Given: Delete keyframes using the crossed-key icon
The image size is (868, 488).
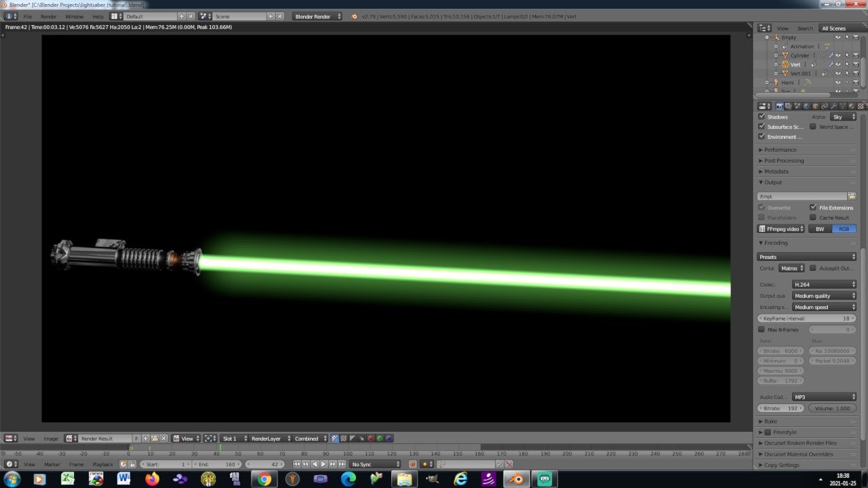Looking at the screenshot, I should 509,464.
